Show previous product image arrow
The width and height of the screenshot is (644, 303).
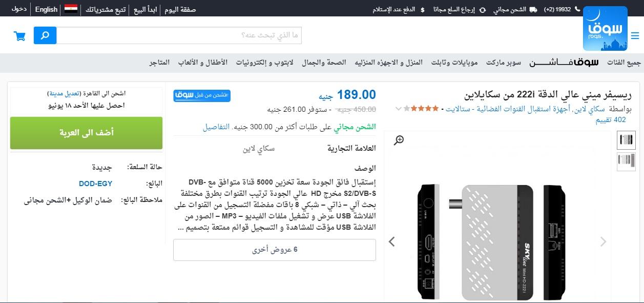tap(392, 241)
